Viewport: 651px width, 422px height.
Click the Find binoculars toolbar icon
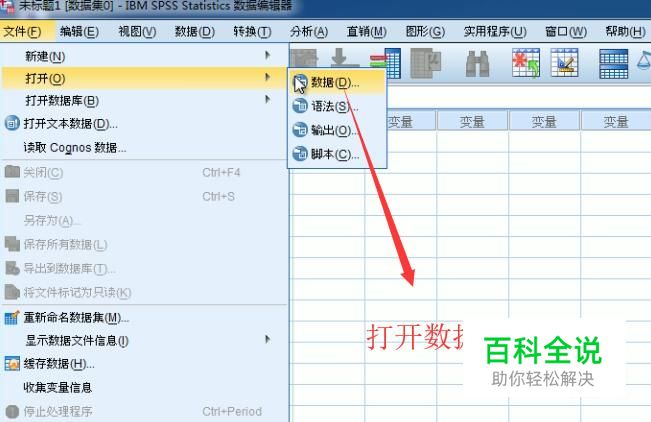click(x=477, y=63)
